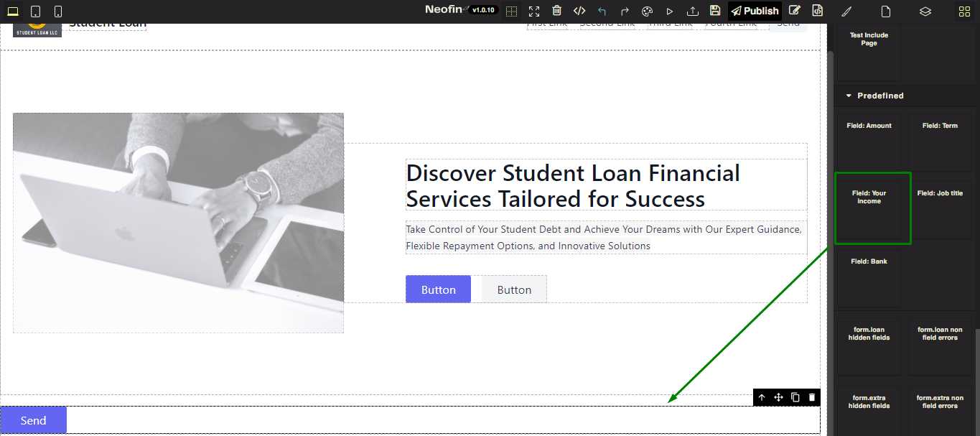Open the style manager brush icon
The image size is (980, 436).
[x=846, y=11]
